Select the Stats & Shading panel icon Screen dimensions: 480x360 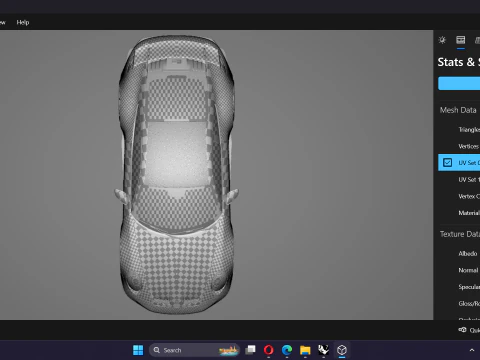coord(461,40)
